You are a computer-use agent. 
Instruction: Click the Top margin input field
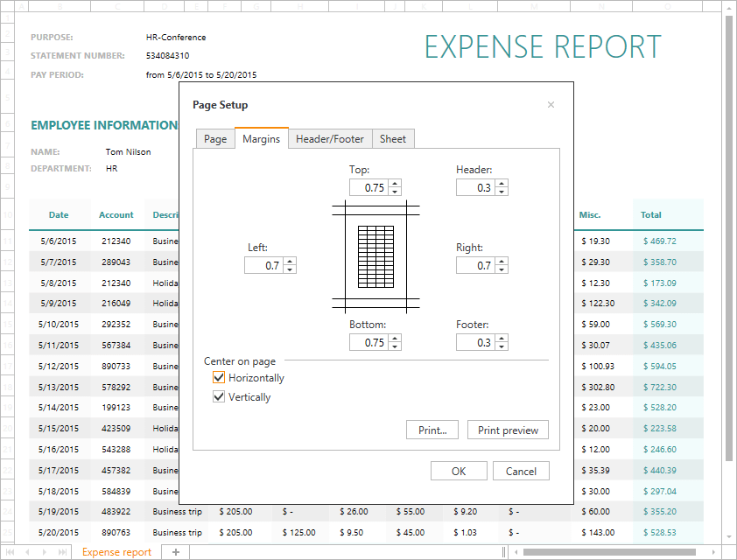(x=368, y=188)
